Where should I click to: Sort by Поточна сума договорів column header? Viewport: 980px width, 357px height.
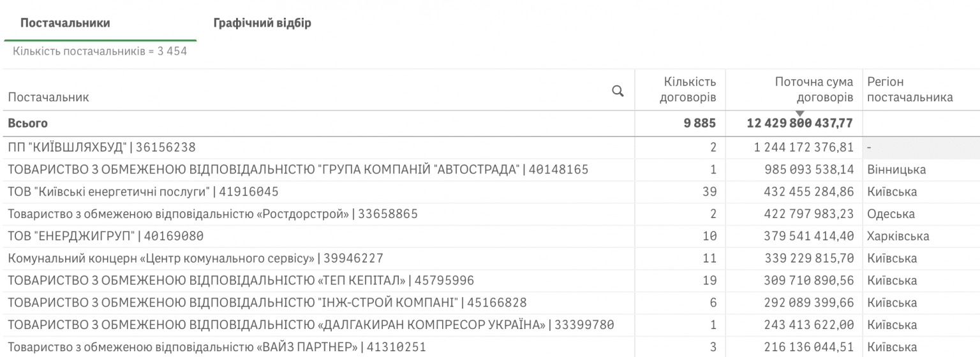[x=814, y=90]
